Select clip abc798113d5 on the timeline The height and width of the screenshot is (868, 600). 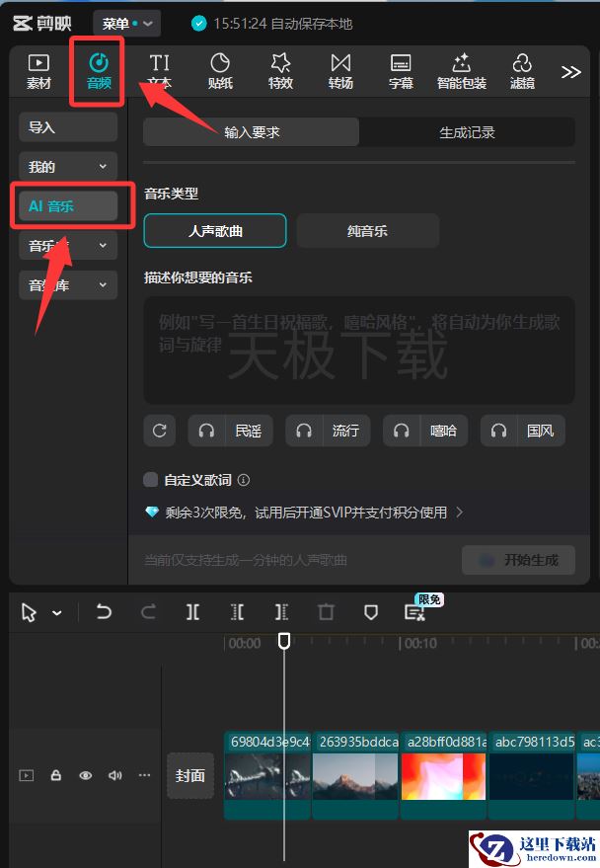pos(532,775)
